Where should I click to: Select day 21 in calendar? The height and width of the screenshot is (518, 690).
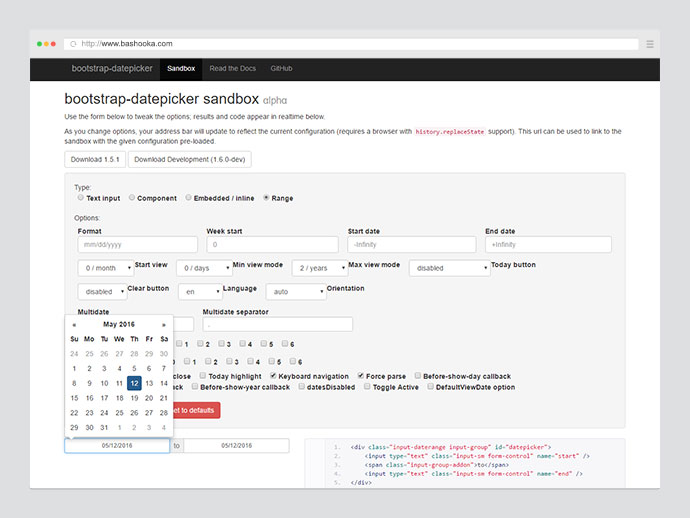[164, 398]
